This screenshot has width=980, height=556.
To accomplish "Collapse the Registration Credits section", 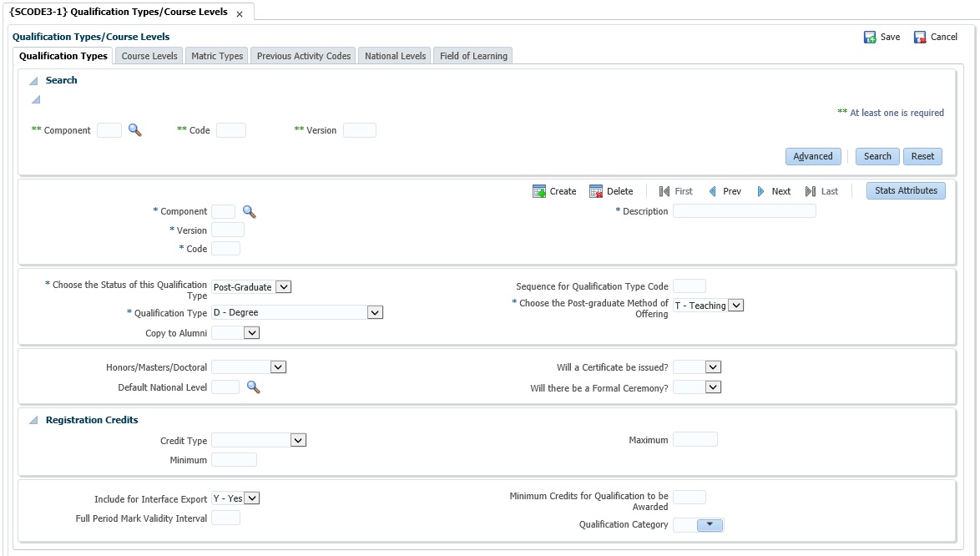I will pos(34,421).
